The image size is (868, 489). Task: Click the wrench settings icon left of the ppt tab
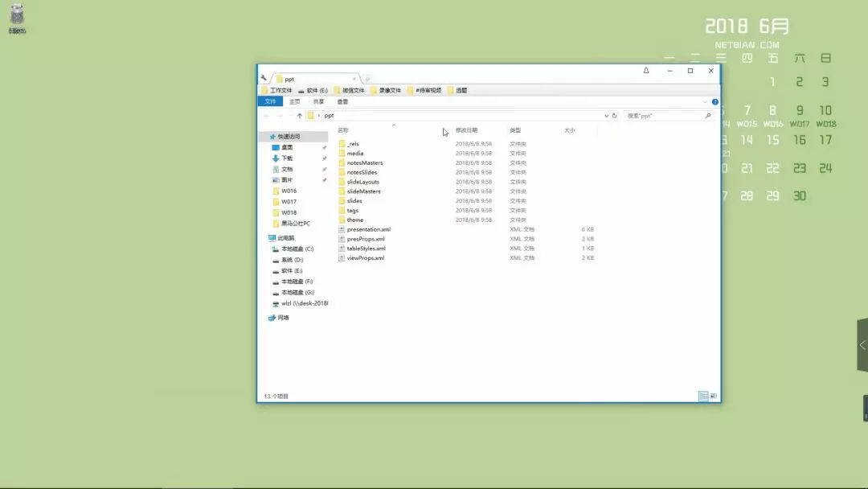tap(264, 78)
